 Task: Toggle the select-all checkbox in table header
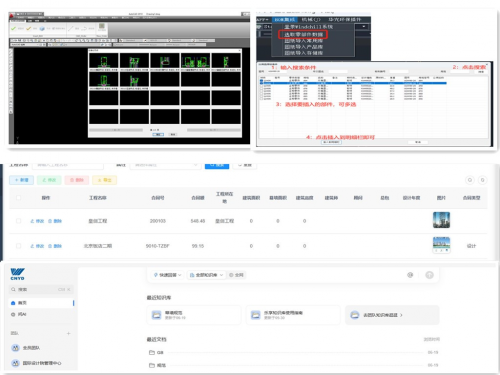coord(18,198)
